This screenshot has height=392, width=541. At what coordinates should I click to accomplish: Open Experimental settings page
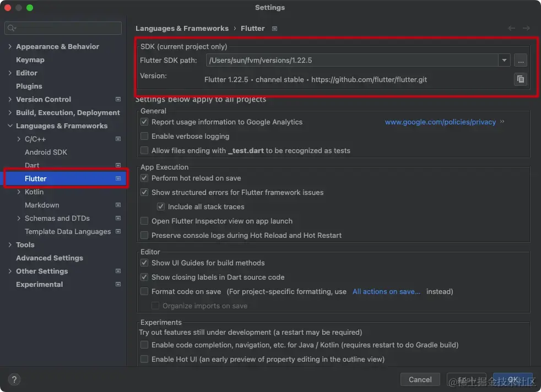coord(39,285)
